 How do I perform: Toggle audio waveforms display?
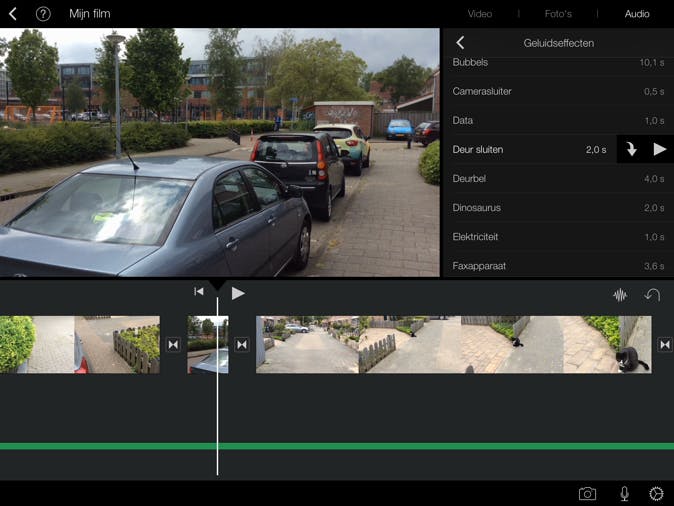click(620, 295)
